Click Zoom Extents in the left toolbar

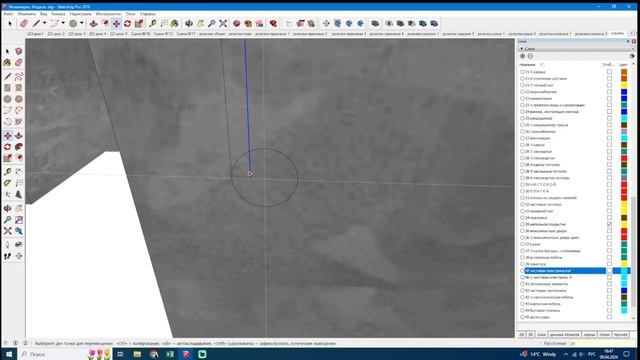(7, 231)
